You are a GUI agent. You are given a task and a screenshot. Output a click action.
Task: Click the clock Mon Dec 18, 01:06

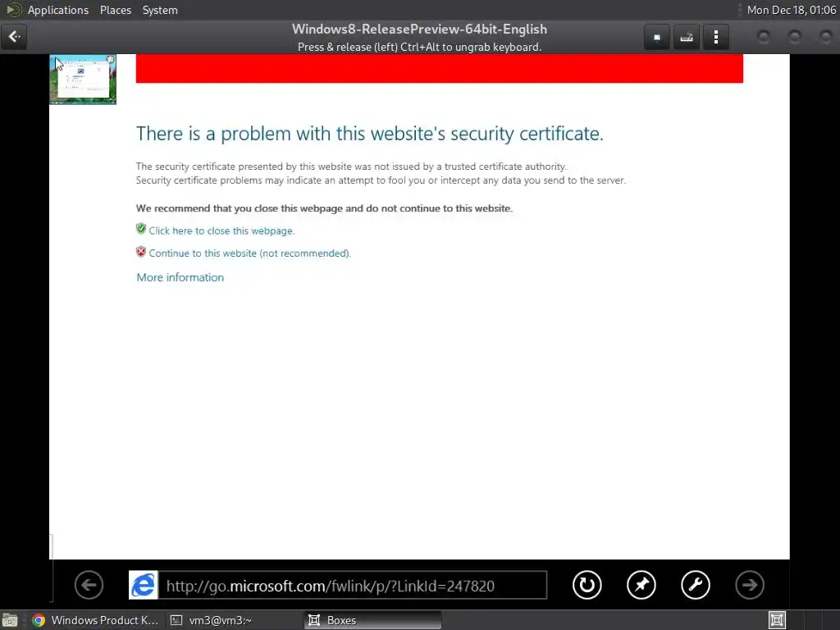pos(792,10)
